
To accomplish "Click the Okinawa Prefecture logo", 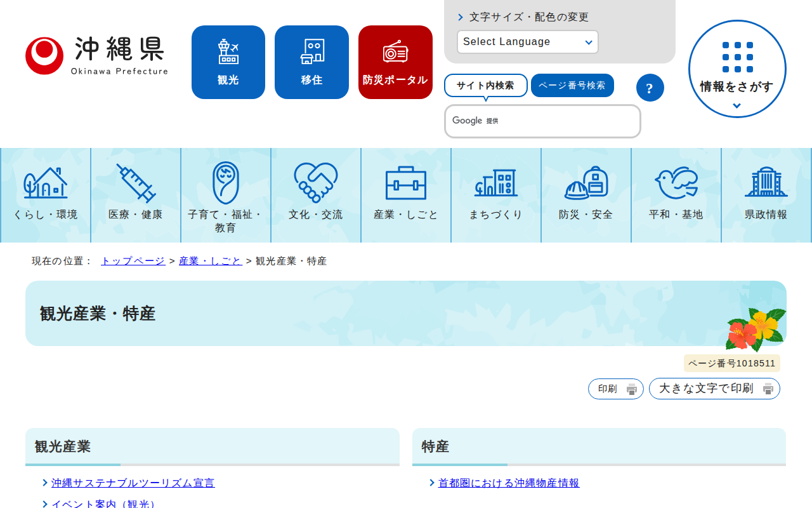I will [96, 56].
